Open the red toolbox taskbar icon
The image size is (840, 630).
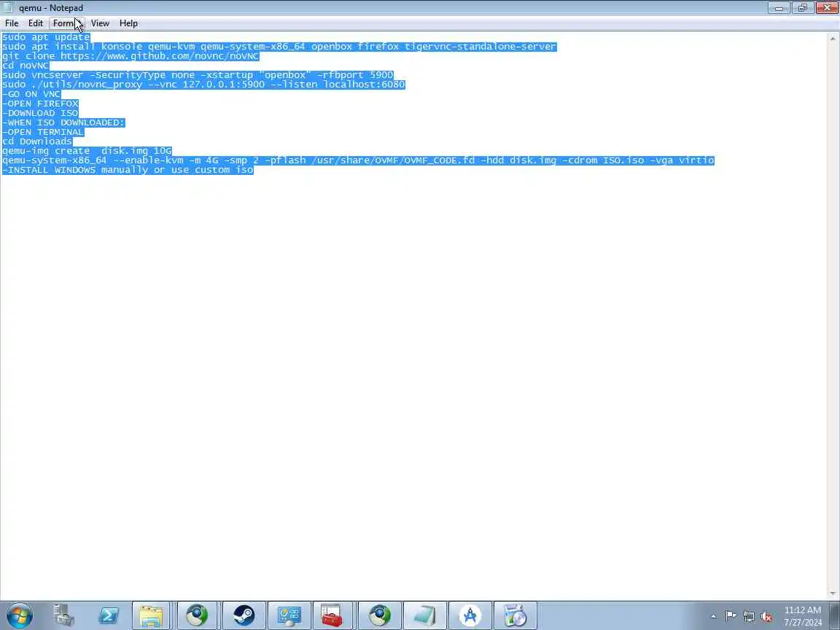pyautogui.click(x=332, y=615)
